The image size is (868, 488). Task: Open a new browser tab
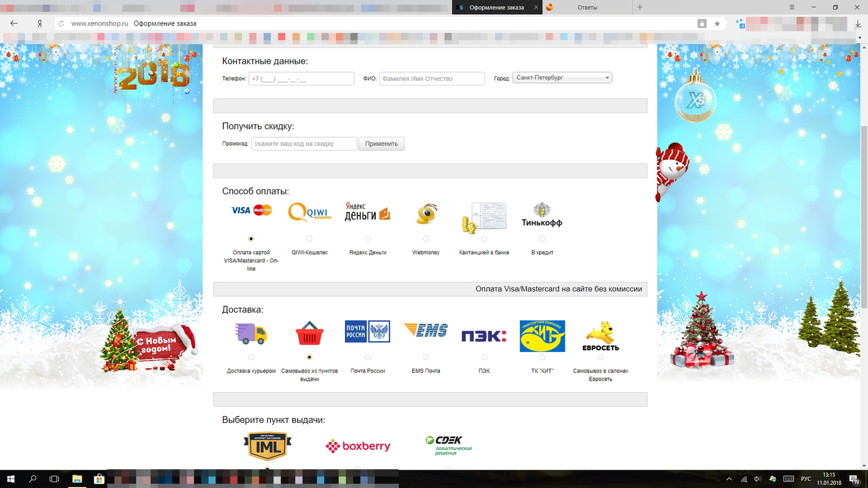tap(640, 7)
